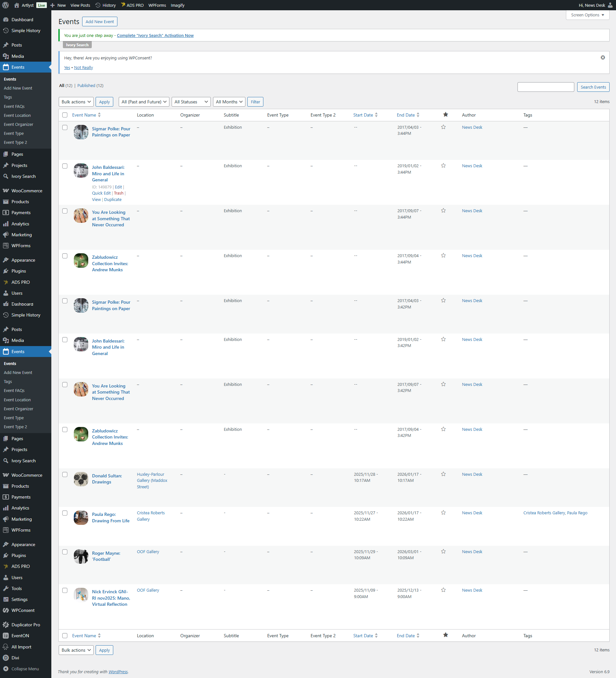Tick checkbox for Paula Rego: Drawing From Life

(65, 513)
